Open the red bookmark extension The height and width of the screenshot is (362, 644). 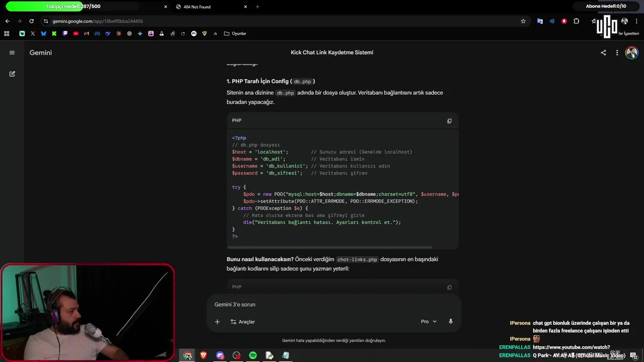pos(564,21)
